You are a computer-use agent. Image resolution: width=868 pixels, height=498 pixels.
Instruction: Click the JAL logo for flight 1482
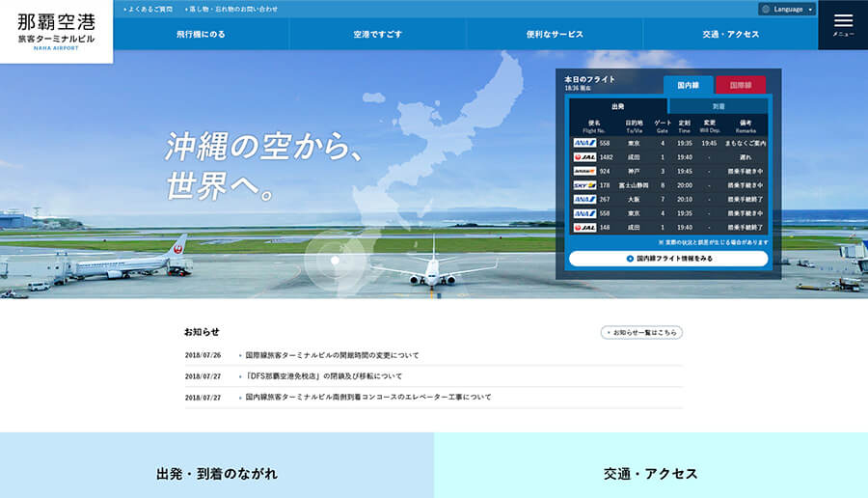[584, 156]
